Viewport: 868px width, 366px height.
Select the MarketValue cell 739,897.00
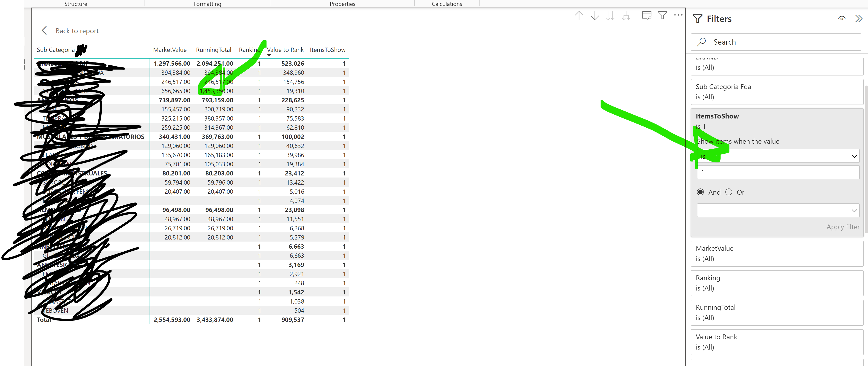tap(174, 100)
